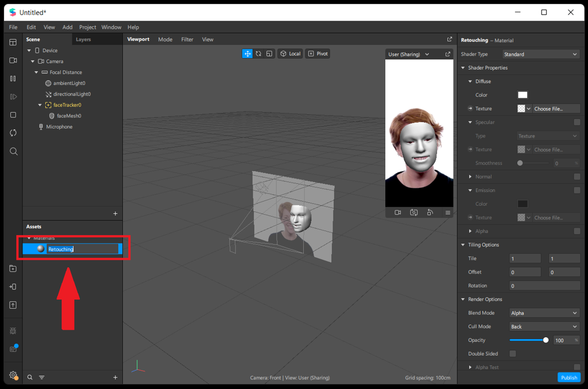
Task: Collapse the Diffuse section
Action: coord(470,82)
